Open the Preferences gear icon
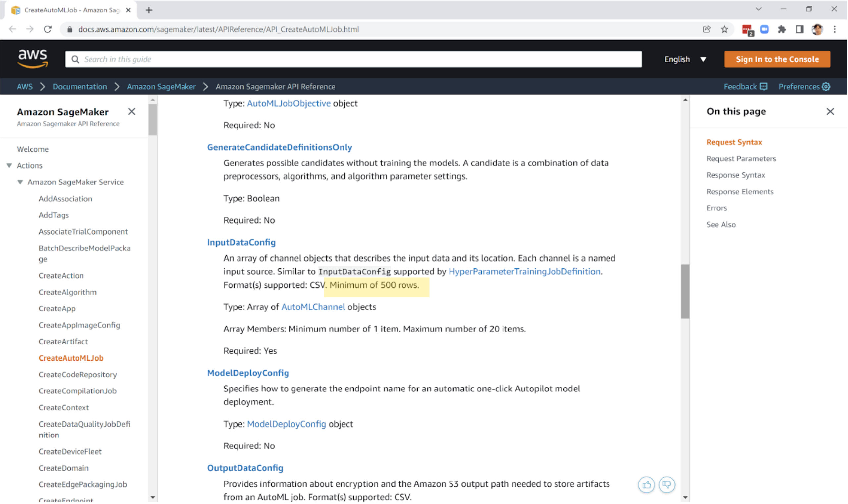This screenshot has width=848, height=504. 826,87
